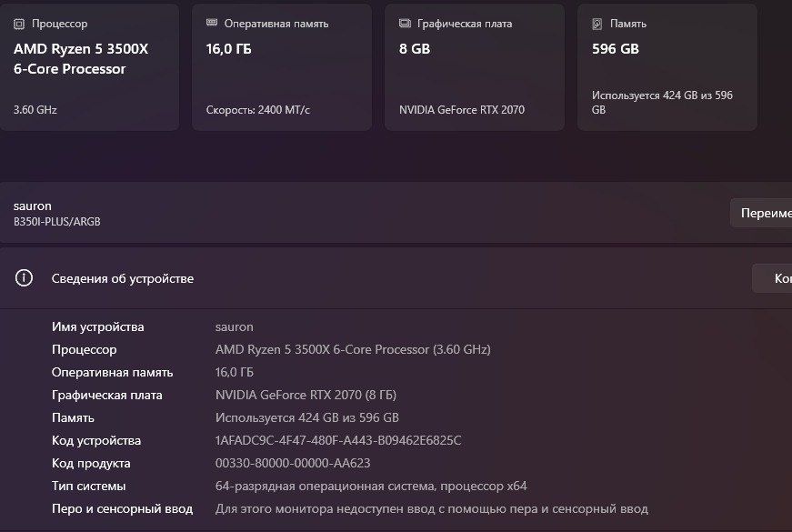Select the sauron value in Имя устройства row
The width and height of the screenshot is (792, 532).
coord(235,326)
